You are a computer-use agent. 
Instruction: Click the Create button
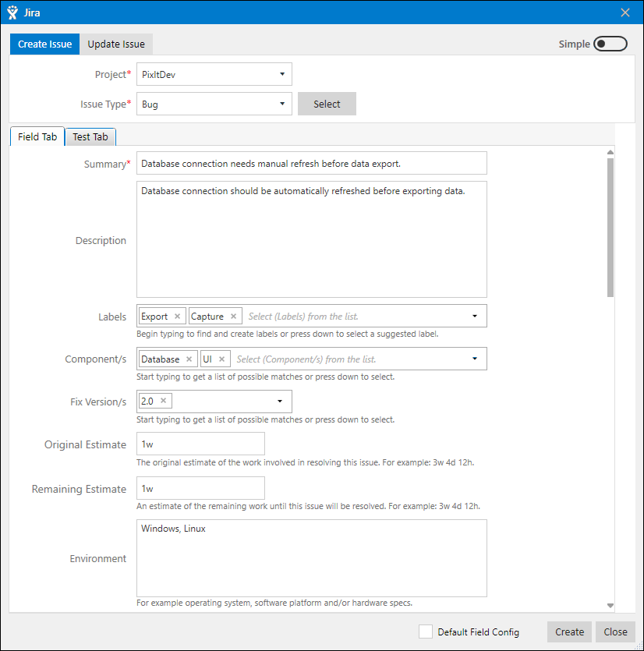[x=569, y=632]
